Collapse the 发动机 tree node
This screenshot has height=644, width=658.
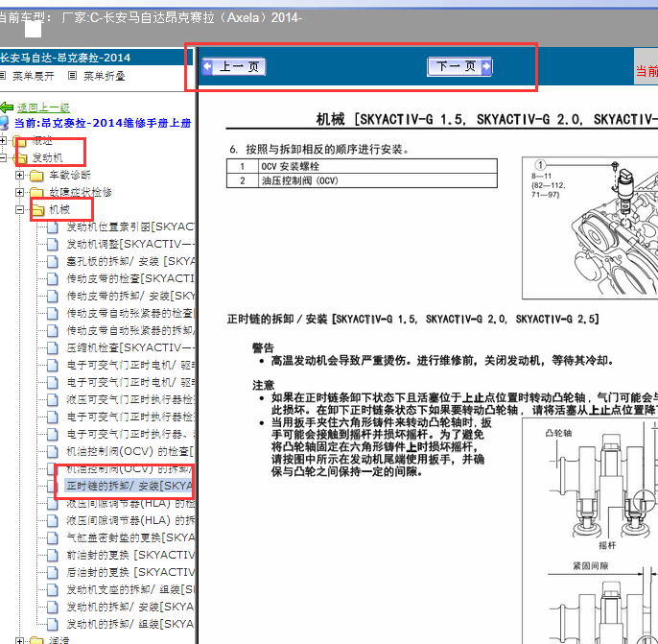click(x=3, y=157)
